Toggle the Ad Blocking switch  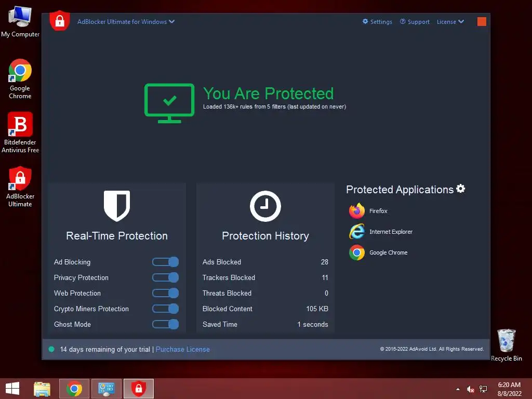(165, 262)
